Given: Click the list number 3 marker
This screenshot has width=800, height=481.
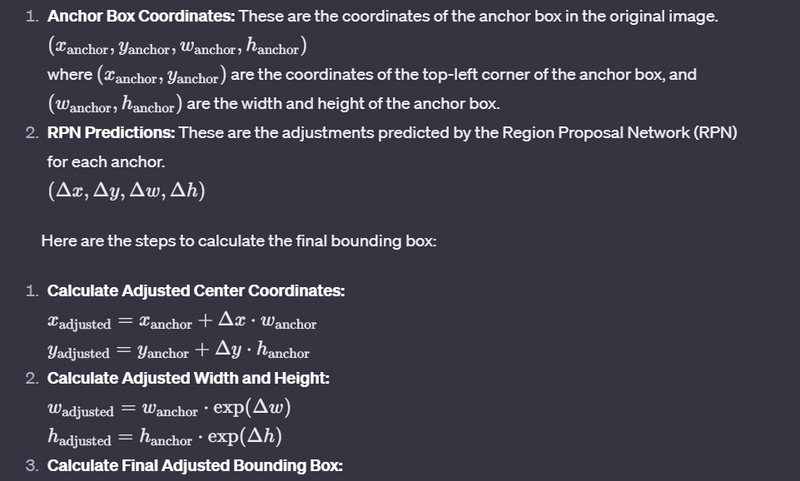Looking at the screenshot, I should [32, 465].
